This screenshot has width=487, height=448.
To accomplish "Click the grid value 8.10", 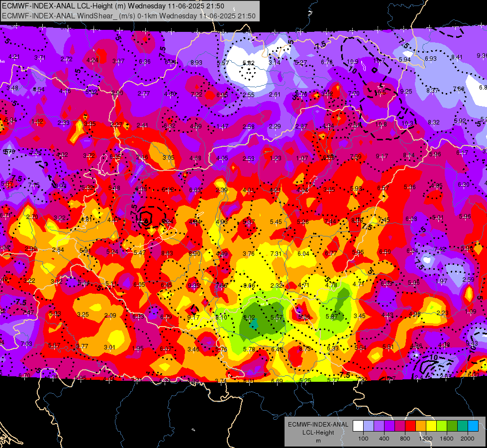I will coord(221,318).
